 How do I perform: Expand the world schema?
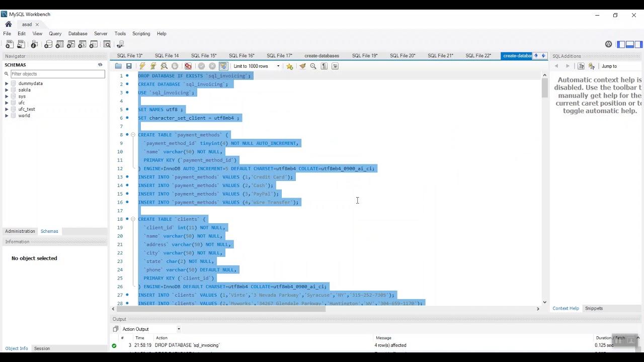(7, 116)
